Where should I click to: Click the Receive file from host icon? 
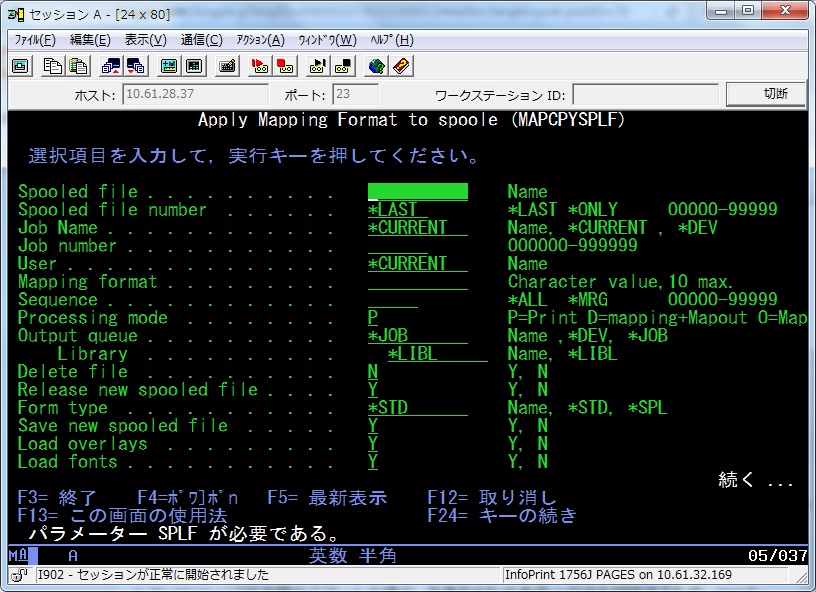[x=136, y=66]
